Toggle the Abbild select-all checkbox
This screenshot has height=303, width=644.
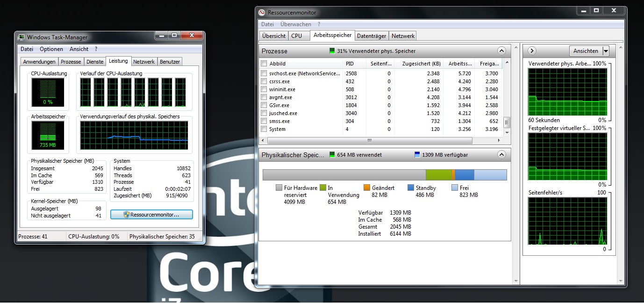(x=264, y=64)
